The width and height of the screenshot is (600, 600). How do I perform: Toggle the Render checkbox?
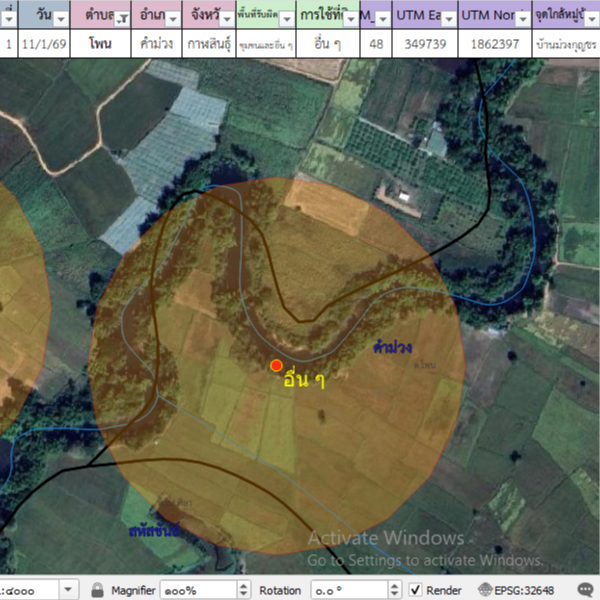[x=416, y=590]
